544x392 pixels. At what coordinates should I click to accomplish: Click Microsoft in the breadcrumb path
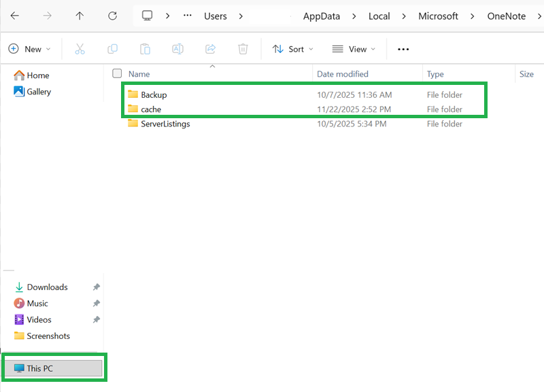coord(438,16)
